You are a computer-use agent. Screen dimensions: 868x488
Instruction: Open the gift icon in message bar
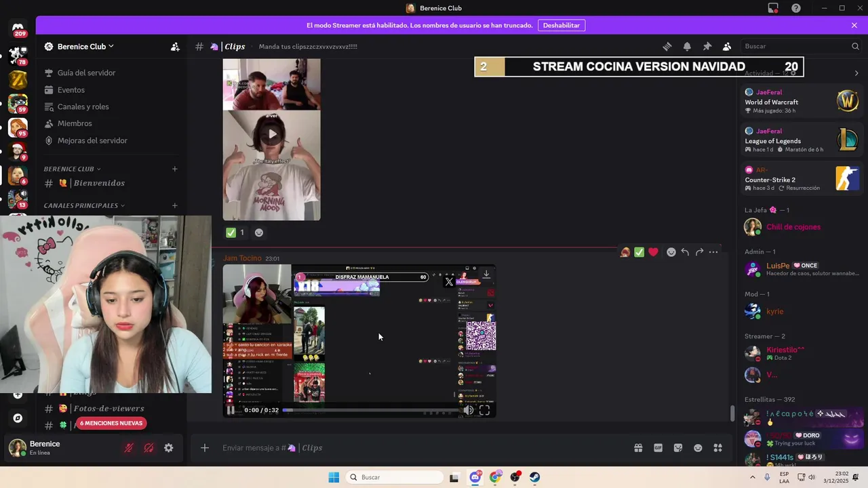pyautogui.click(x=638, y=448)
